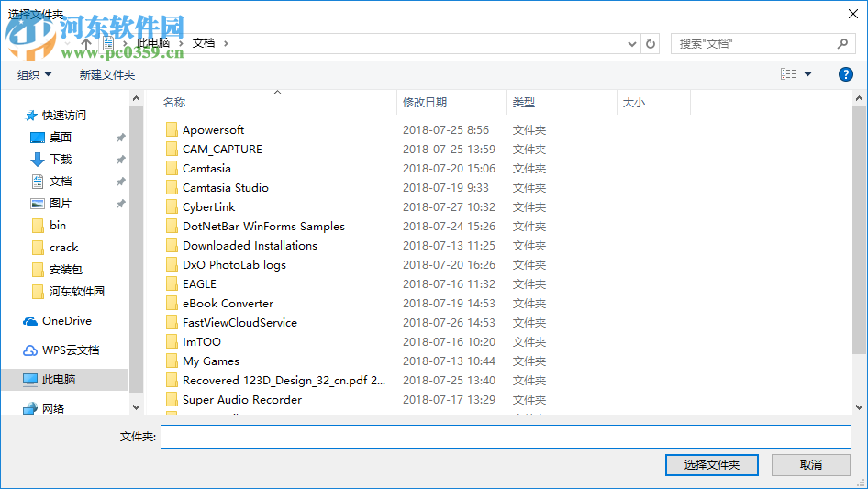The image size is (868, 489).
Task: Select 网络 in the sidebar
Action: coord(52,408)
